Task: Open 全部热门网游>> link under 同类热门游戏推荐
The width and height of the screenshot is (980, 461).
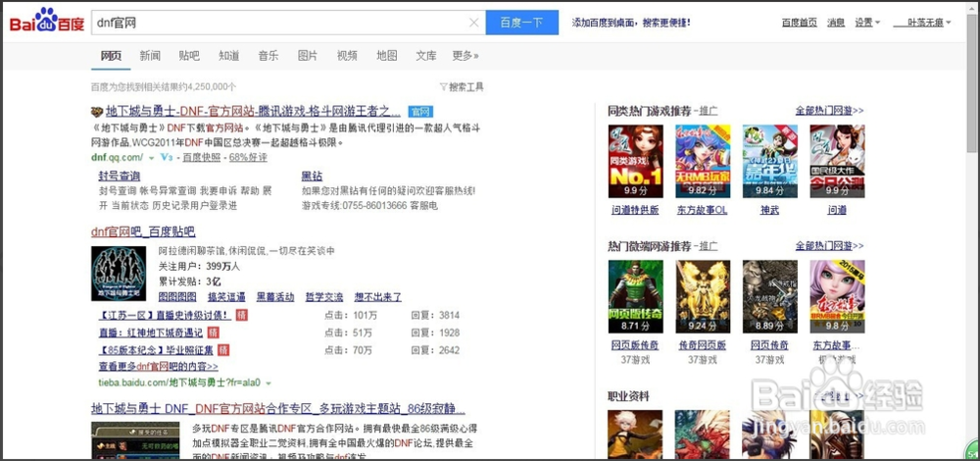Action: (x=829, y=111)
